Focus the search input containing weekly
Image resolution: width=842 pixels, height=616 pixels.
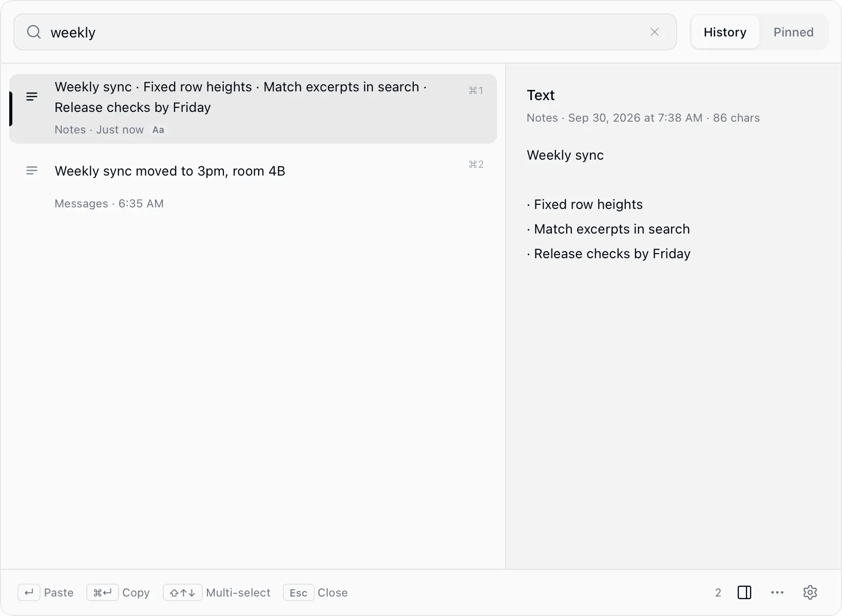click(345, 32)
